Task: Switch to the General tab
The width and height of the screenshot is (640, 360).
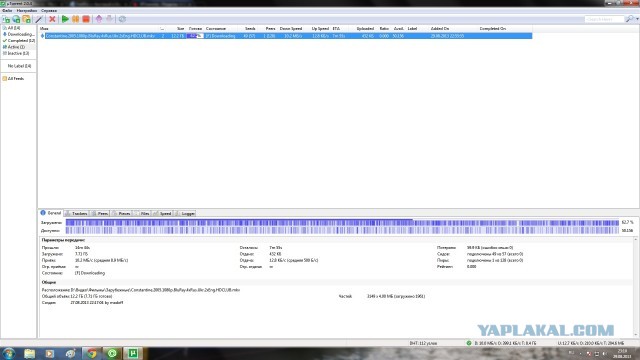Action: click(x=51, y=213)
